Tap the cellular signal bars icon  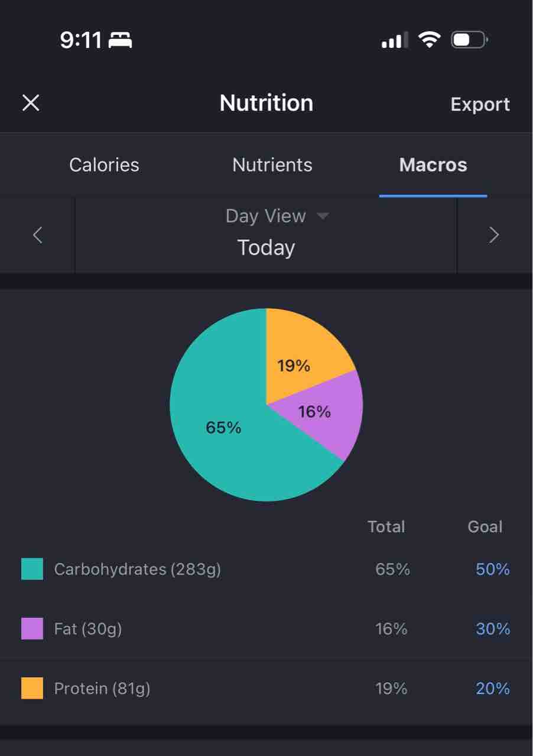(x=395, y=41)
